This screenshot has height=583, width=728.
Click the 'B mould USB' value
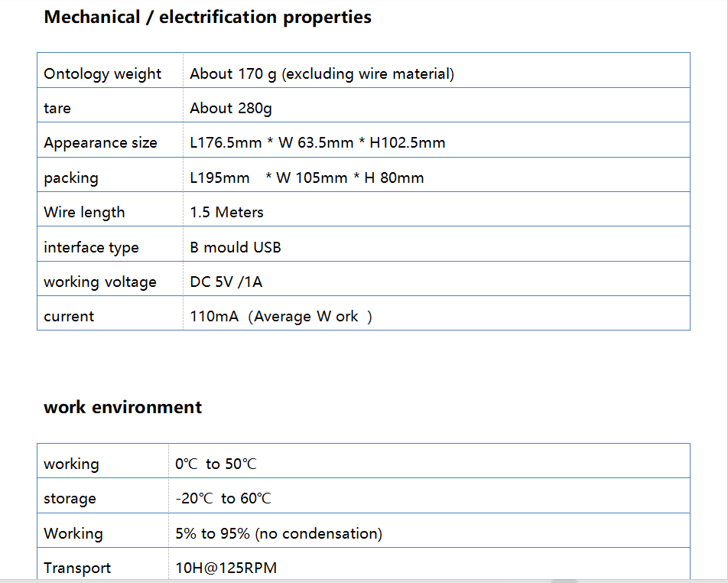click(236, 248)
